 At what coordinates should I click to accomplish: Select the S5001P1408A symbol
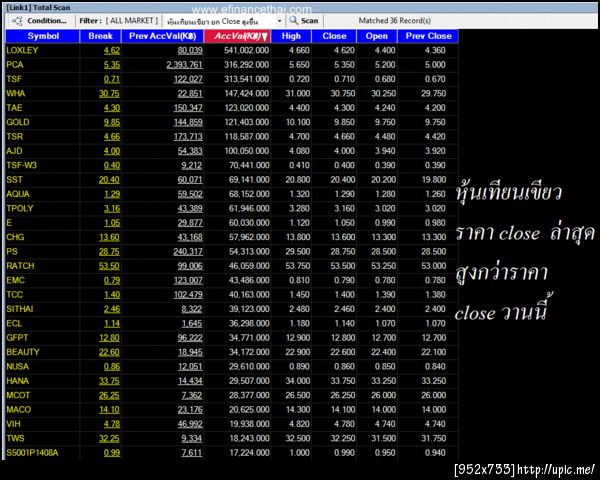point(32,453)
